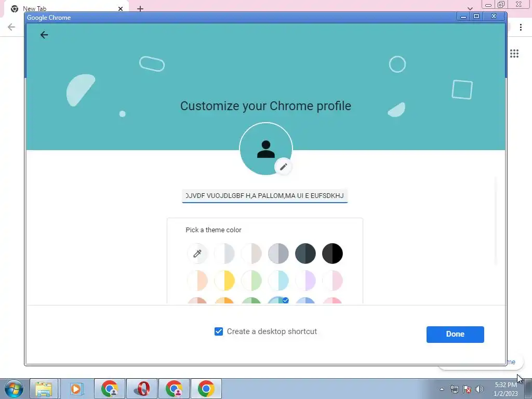Select the light pink theme color
The height and width of the screenshot is (399, 532).
tap(332, 281)
